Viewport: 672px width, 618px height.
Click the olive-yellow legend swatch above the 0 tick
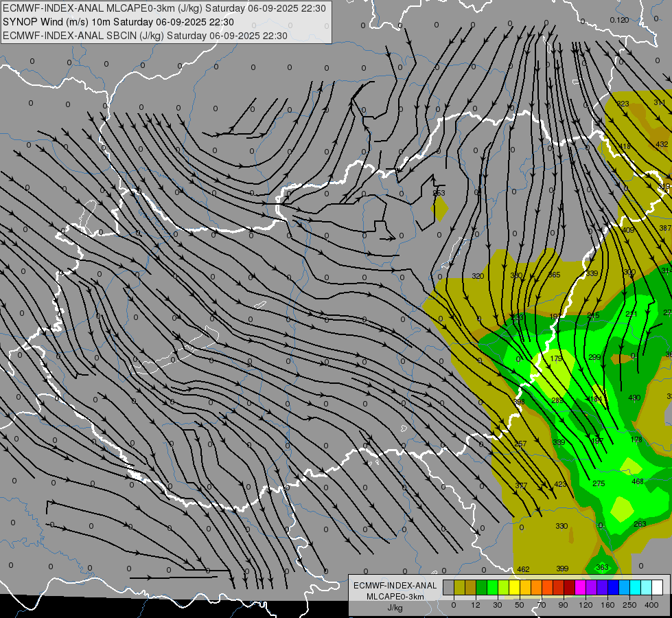tap(459, 587)
